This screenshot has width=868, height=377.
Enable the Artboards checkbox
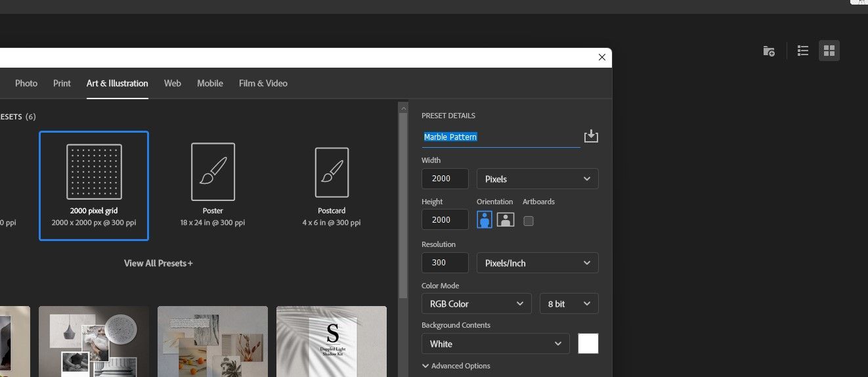pyautogui.click(x=529, y=221)
